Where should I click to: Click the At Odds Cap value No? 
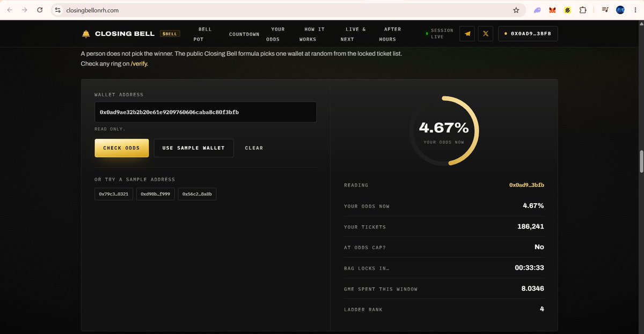539,247
